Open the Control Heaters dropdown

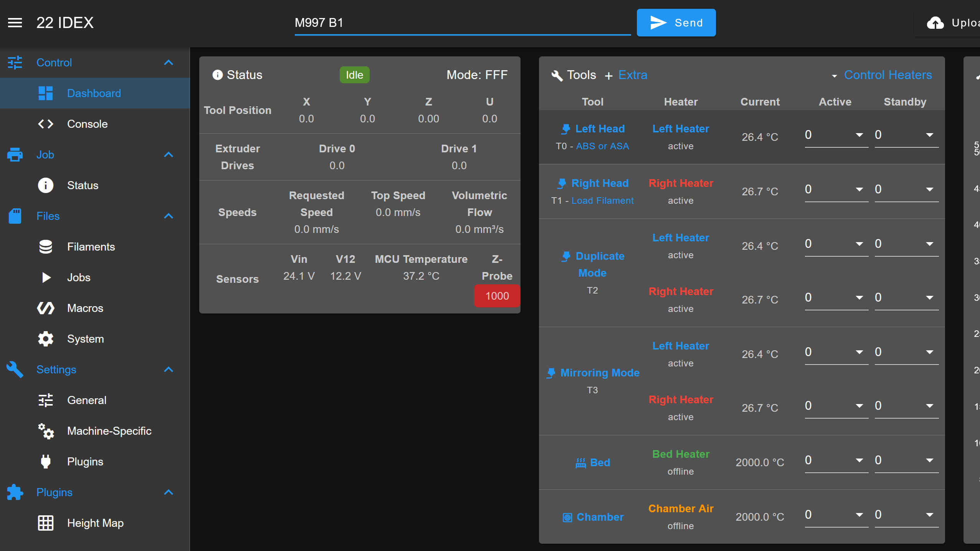click(x=882, y=75)
